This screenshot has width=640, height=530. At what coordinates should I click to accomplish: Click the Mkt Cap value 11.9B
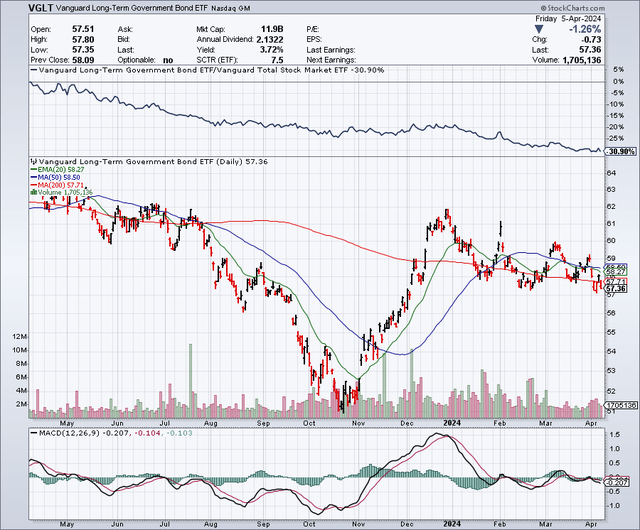click(x=272, y=29)
